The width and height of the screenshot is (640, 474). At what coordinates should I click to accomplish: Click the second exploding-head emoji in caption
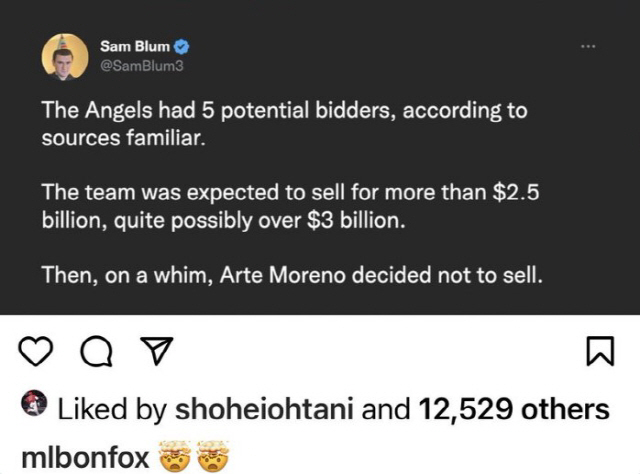(215, 458)
